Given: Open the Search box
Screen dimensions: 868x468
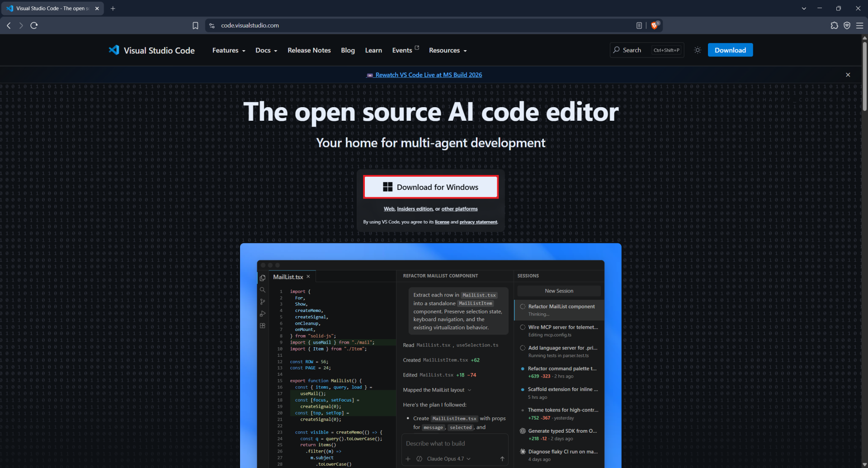Looking at the screenshot, I should click(647, 50).
